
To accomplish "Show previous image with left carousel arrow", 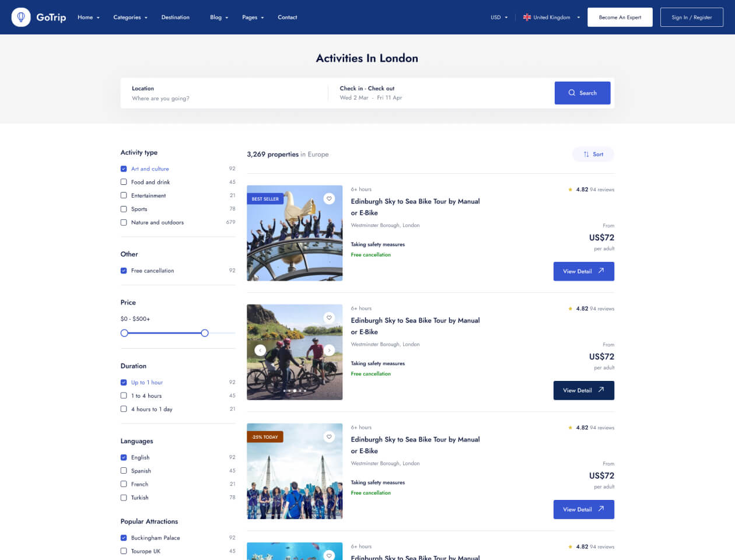I will 260,350.
